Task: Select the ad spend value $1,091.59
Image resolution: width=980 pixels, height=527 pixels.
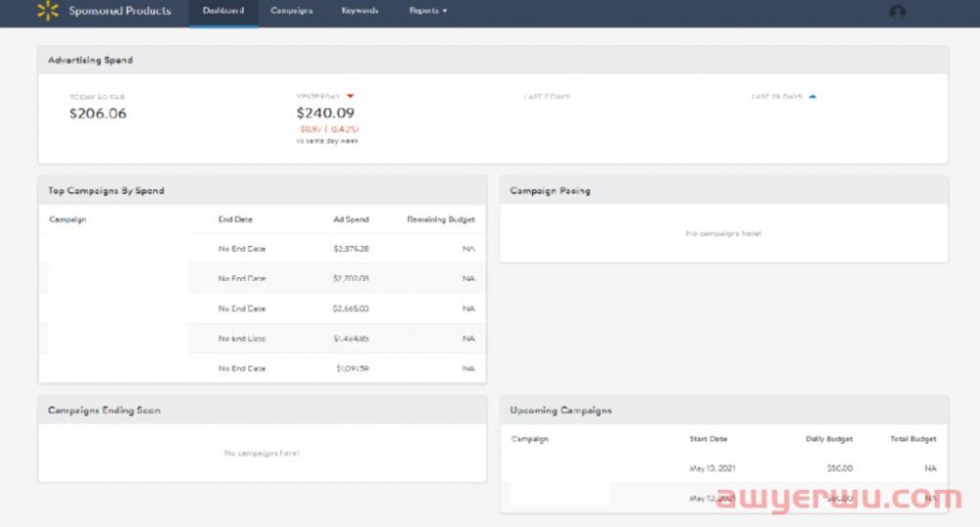Action: tap(353, 368)
